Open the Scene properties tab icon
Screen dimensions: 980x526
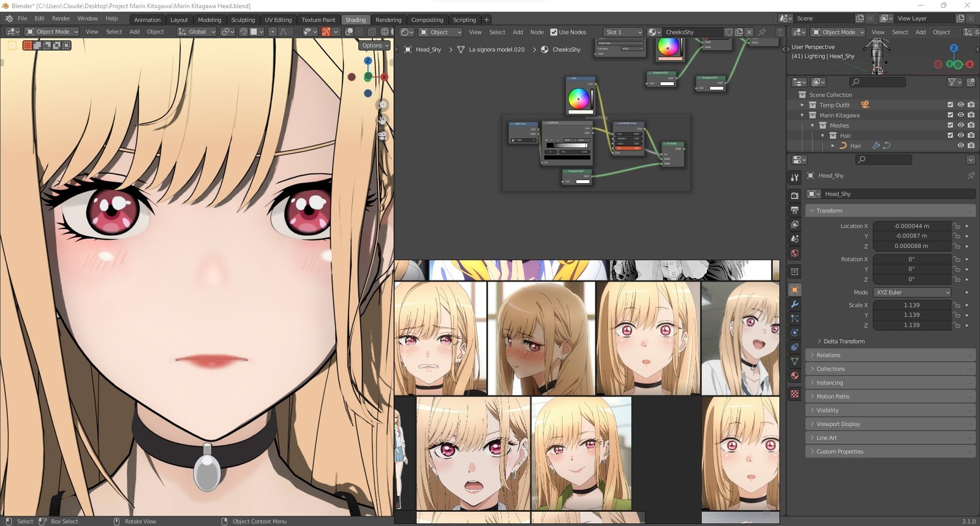(794, 238)
